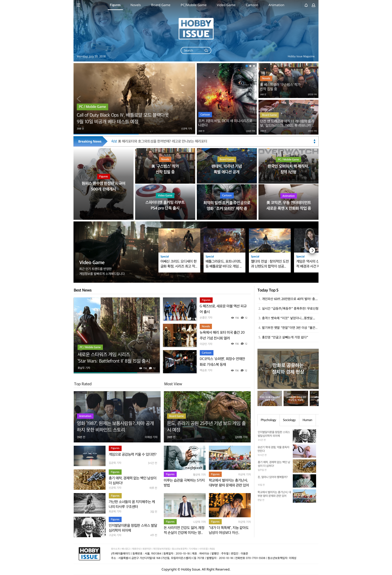Switch to the Sociology tab
This screenshot has width=392, height=575.
click(x=289, y=420)
